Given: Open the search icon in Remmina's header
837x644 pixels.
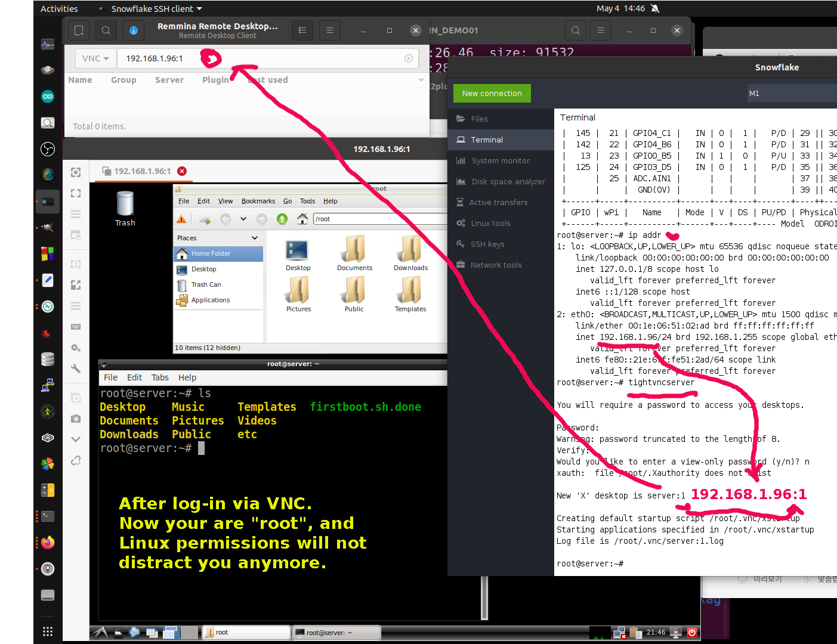Looking at the screenshot, I should click(x=106, y=30).
